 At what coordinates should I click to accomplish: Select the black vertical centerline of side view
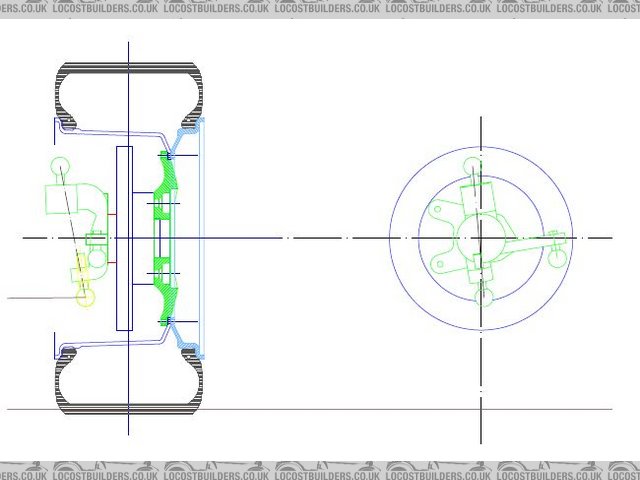pos(481,400)
